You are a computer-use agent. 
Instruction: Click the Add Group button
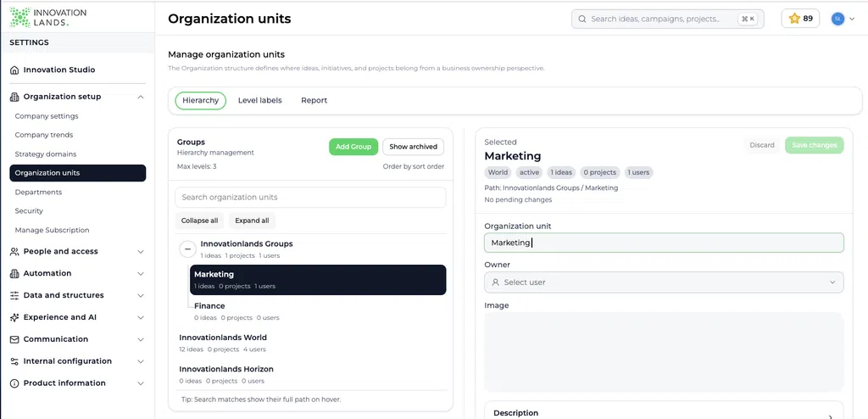[353, 147]
